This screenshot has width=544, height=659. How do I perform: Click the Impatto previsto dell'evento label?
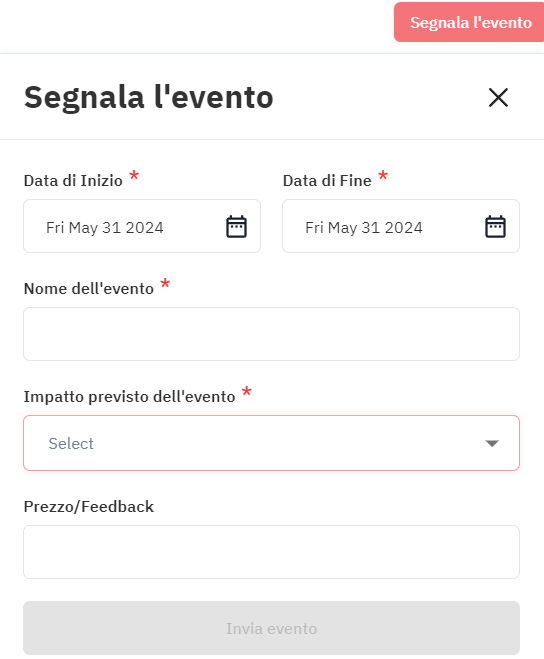pos(129,397)
